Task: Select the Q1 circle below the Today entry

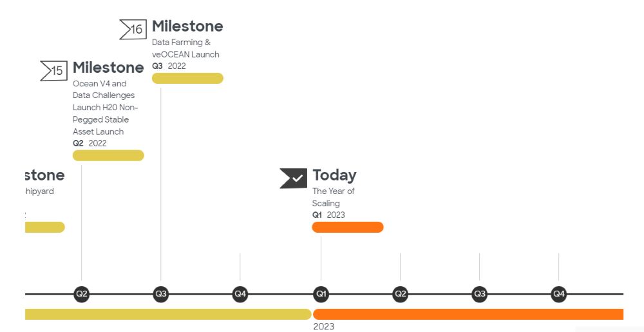Action: pos(321,294)
